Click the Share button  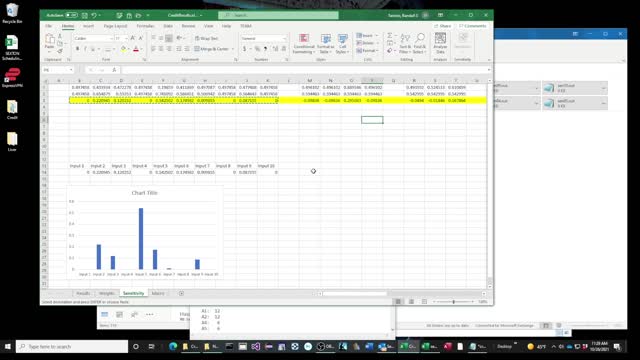pyautogui.click(x=443, y=26)
